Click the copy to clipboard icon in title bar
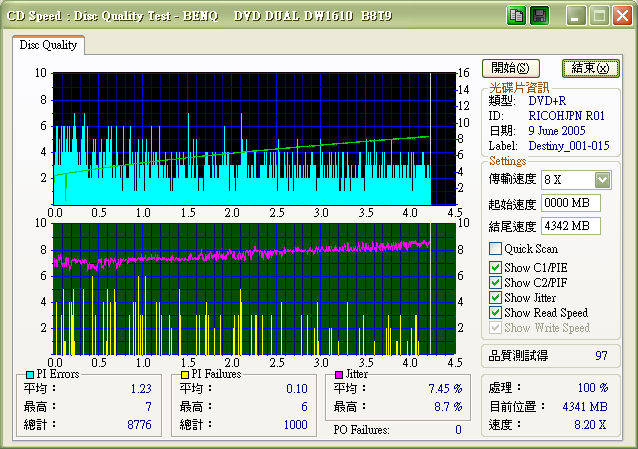The height and width of the screenshot is (449, 638). (x=516, y=16)
